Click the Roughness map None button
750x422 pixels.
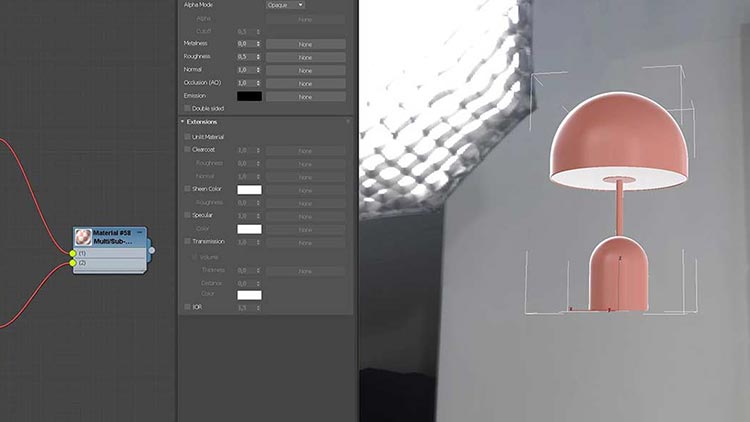coord(305,57)
